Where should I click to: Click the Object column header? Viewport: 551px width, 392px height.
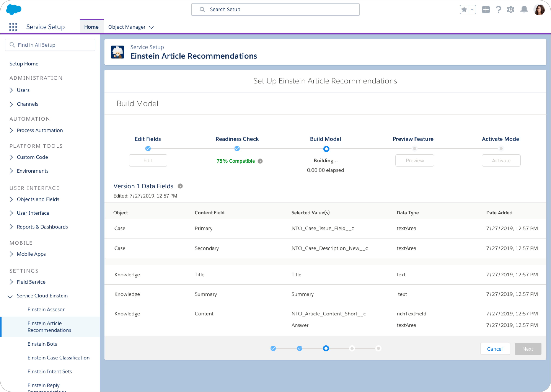pyautogui.click(x=121, y=213)
